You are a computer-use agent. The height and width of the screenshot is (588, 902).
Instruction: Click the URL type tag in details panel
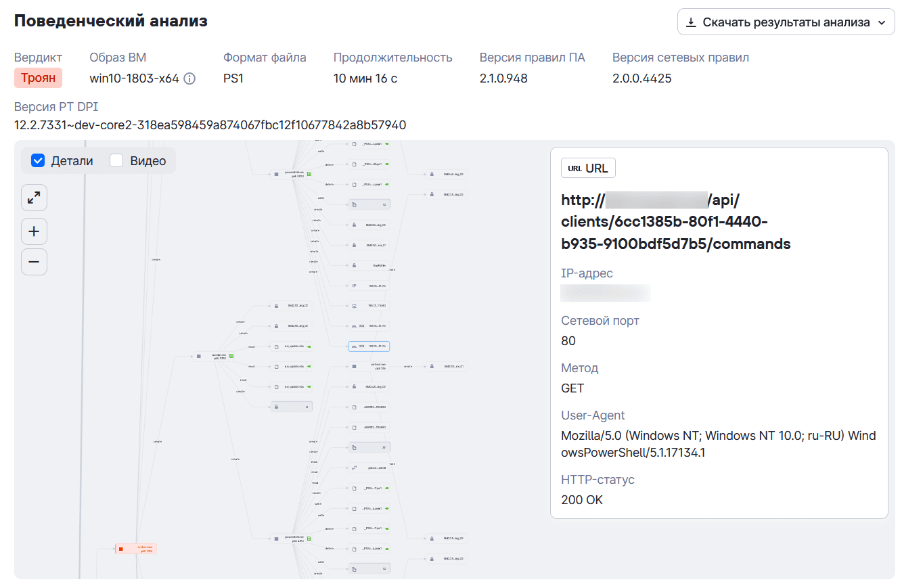588,168
